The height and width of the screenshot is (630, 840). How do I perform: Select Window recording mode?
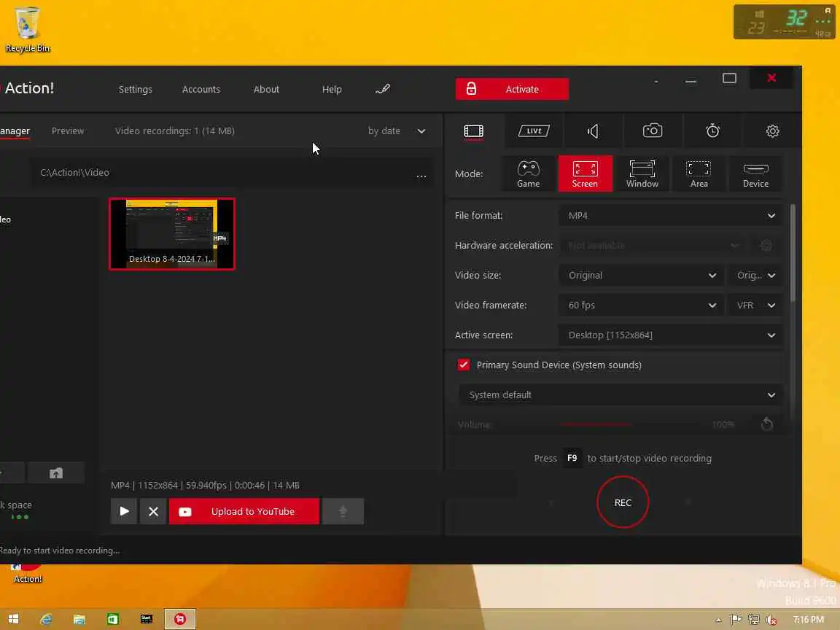point(642,174)
